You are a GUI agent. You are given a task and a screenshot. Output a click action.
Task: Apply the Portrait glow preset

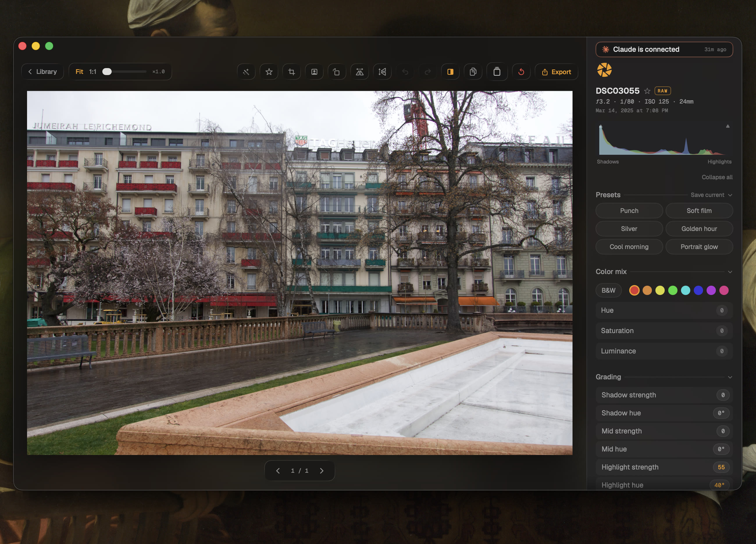(x=699, y=247)
